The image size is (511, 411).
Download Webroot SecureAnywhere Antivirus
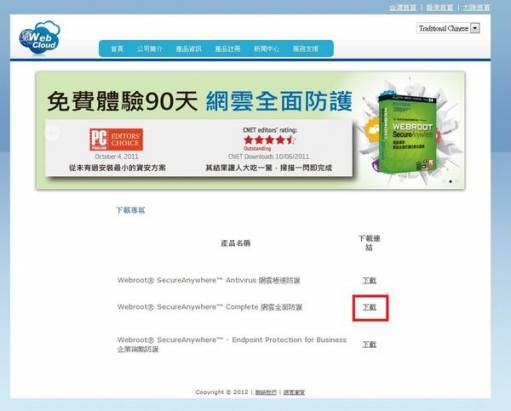(x=369, y=281)
